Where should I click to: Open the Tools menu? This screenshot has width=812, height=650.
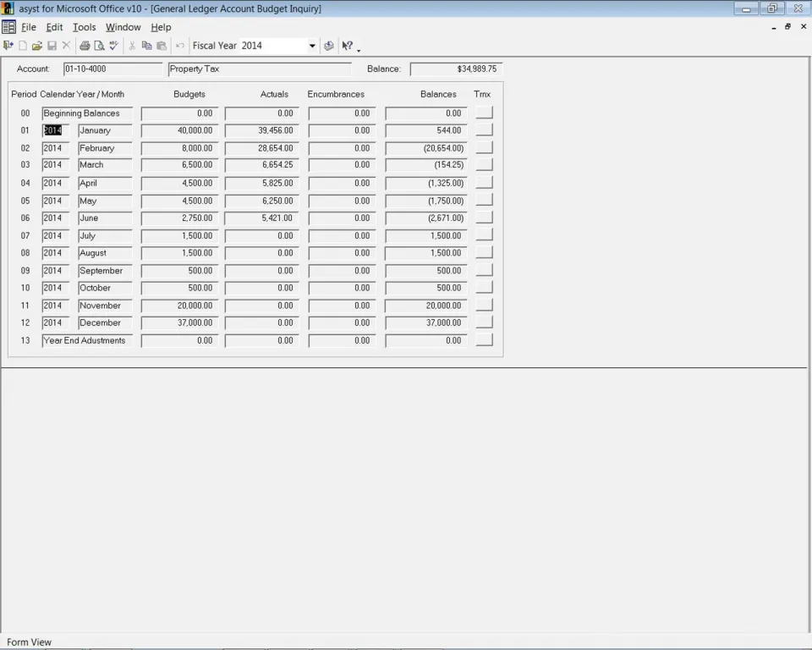pos(85,27)
